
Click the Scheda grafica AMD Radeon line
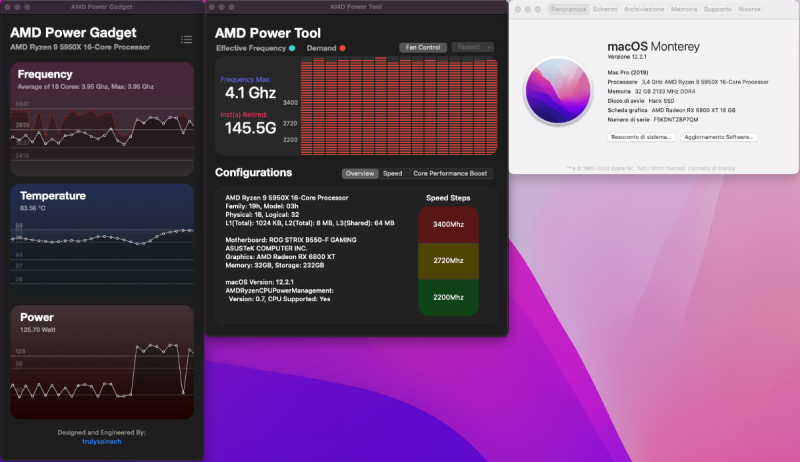(671, 110)
